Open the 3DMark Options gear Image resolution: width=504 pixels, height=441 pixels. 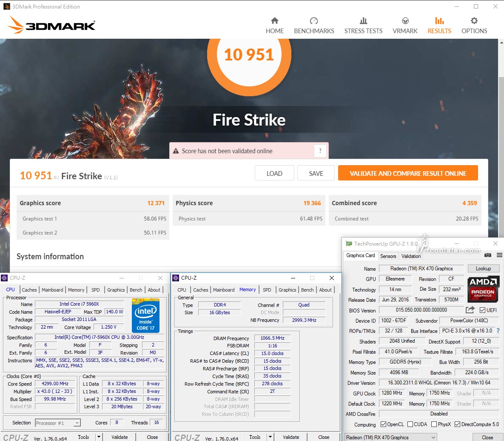pos(474,26)
